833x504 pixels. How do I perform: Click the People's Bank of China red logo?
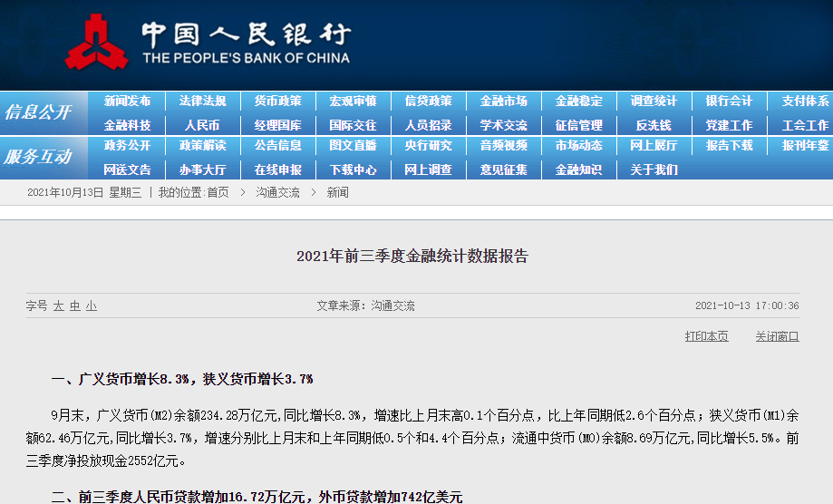coord(96,43)
